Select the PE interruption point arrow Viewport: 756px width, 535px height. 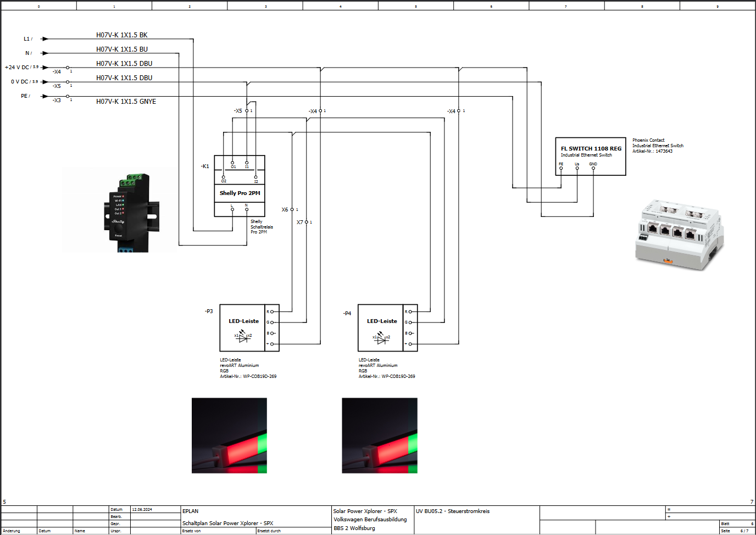pos(45,96)
